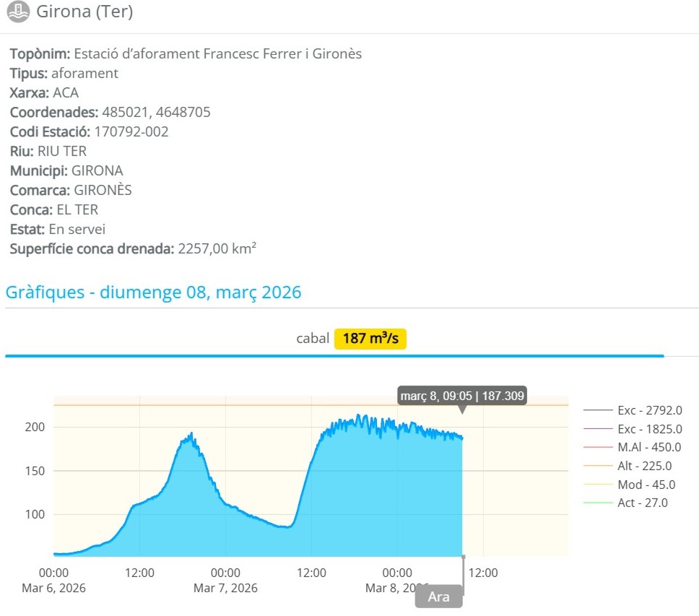Click the yellow 187 m³/s value badge
The width and height of the screenshot is (699, 616).
(x=370, y=339)
